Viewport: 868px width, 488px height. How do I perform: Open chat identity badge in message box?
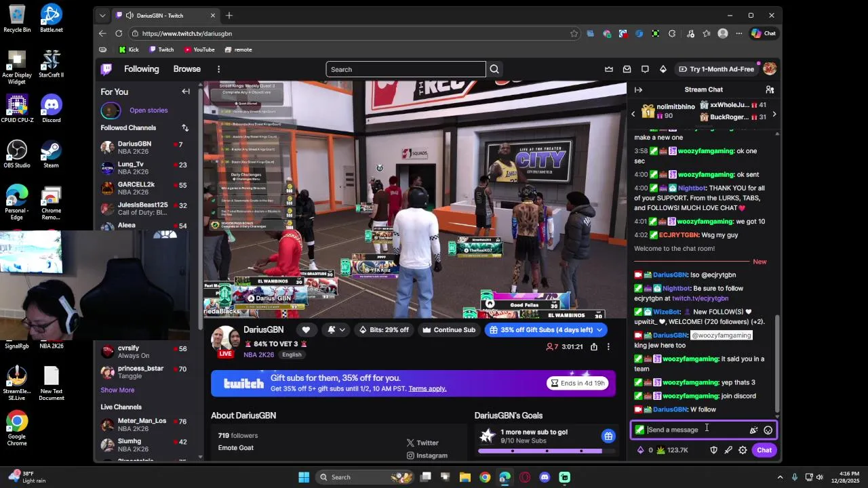click(639, 430)
